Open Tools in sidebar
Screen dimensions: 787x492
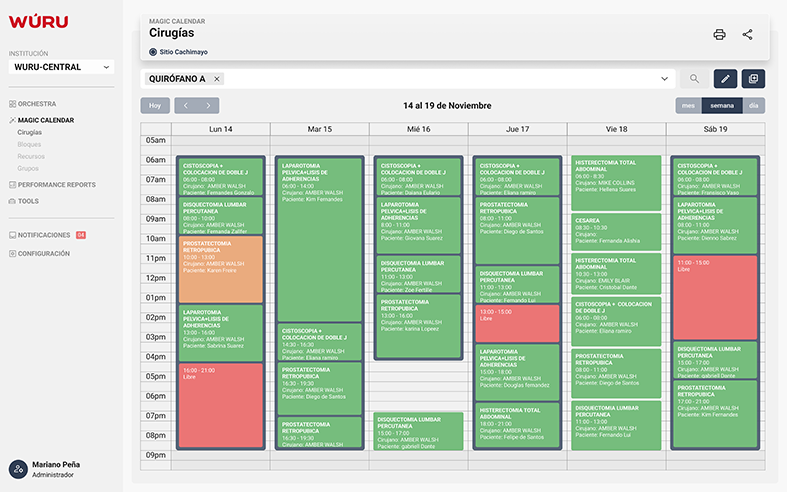pyautogui.click(x=24, y=201)
